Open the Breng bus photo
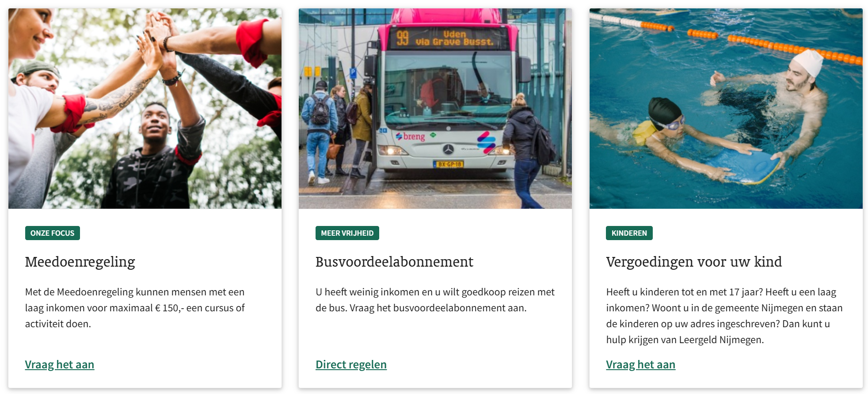This screenshot has width=868, height=394. click(435, 108)
